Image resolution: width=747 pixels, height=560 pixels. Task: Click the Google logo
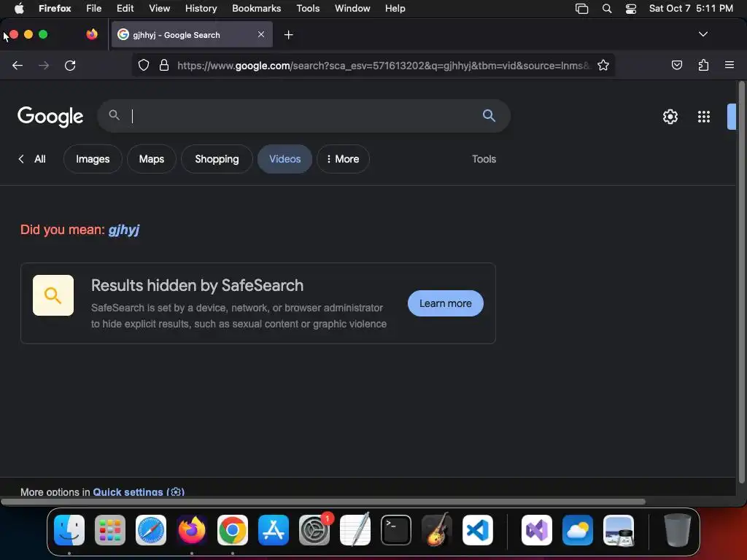(50, 116)
